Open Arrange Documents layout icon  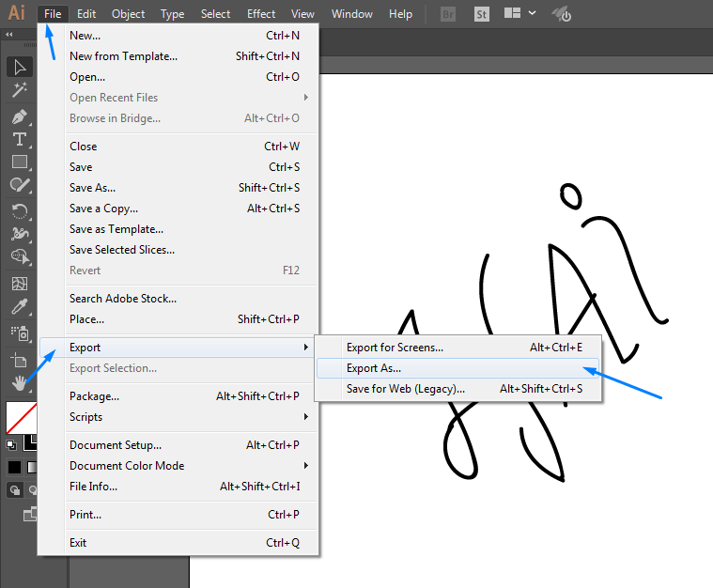click(512, 13)
